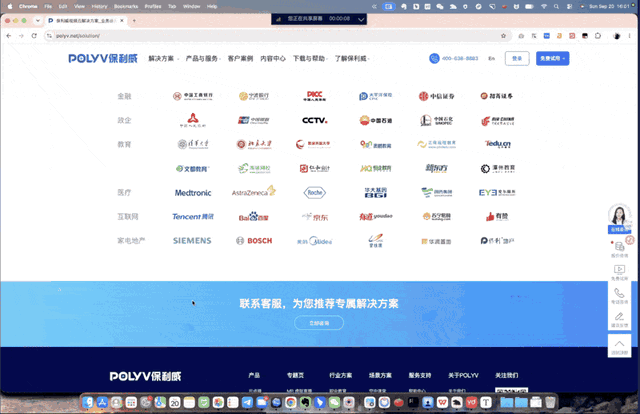Open the View menu in menu bar
The height and width of the screenshot is (414, 640).
click(79, 6)
